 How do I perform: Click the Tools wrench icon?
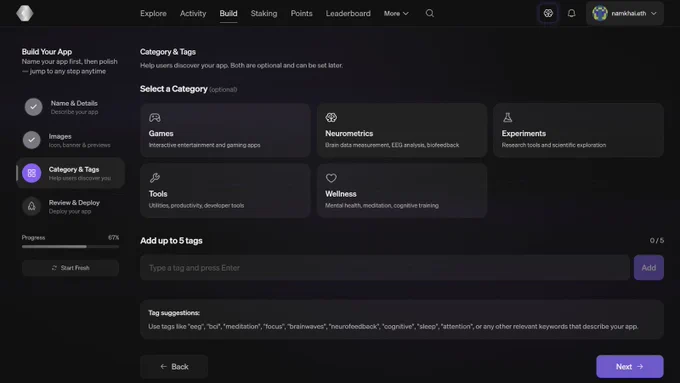pos(155,178)
